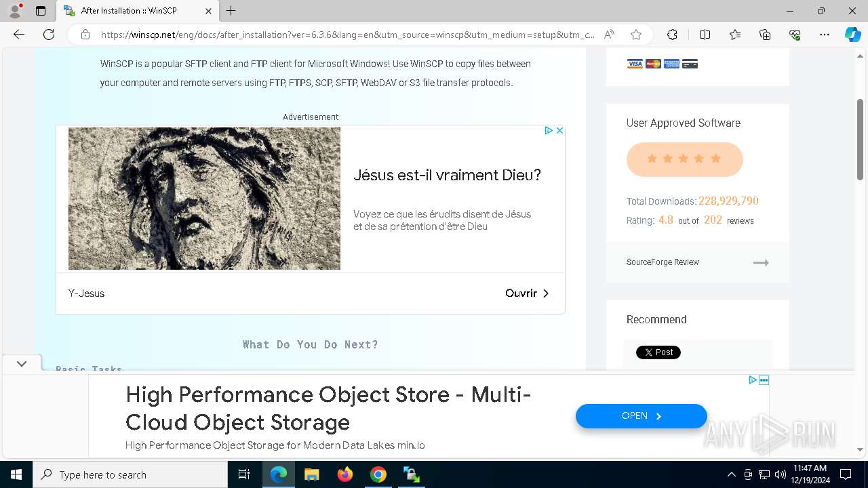Open browser Extensions icon
This screenshot has height=488, width=868.
click(672, 35)
